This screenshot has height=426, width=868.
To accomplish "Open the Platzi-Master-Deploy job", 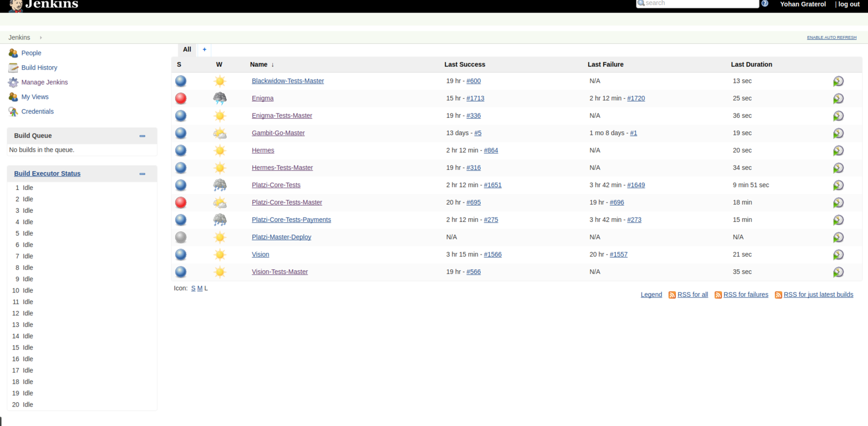I will point(282,237).
